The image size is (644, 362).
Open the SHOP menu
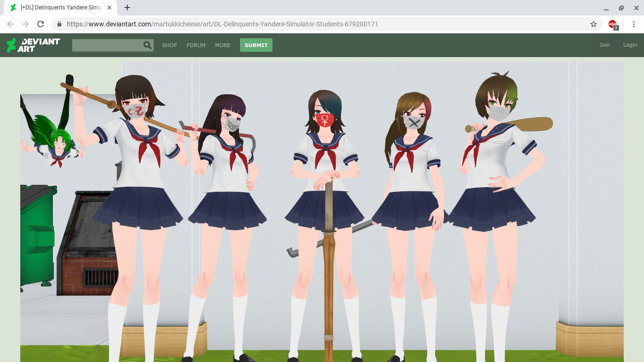170,45
